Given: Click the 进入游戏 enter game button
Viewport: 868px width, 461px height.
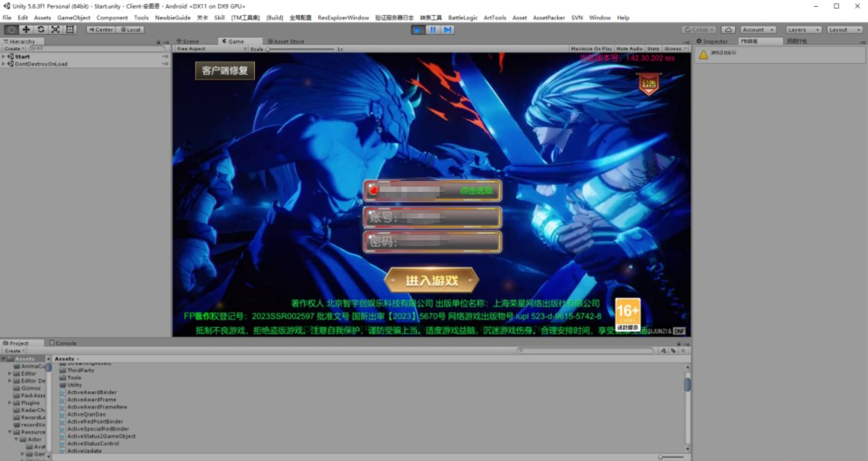Looking at the screenshot, I should (432, 280).
